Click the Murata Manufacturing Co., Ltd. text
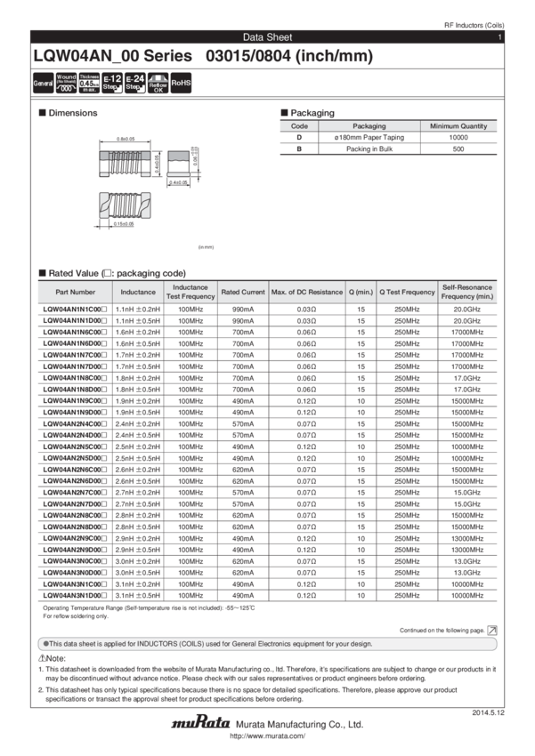The width and height of the screenshot is (535, 756). click(300, 724)
